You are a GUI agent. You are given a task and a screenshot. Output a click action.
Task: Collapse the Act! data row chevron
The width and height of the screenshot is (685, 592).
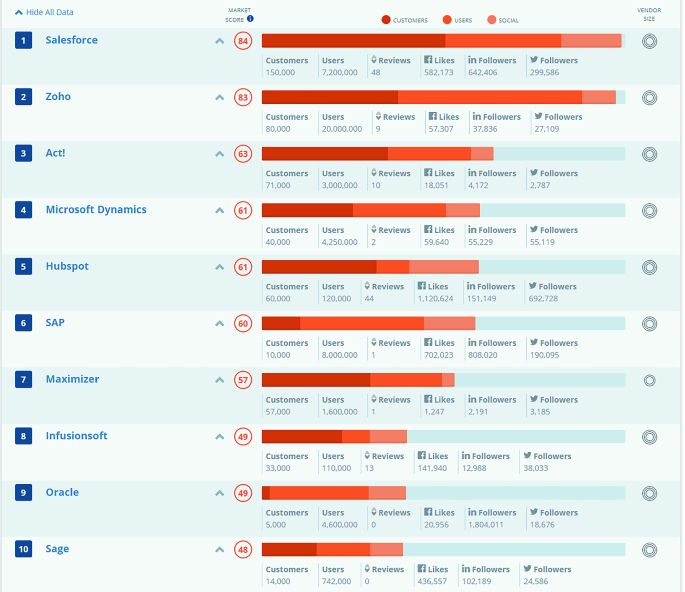[x=220, y=154]
